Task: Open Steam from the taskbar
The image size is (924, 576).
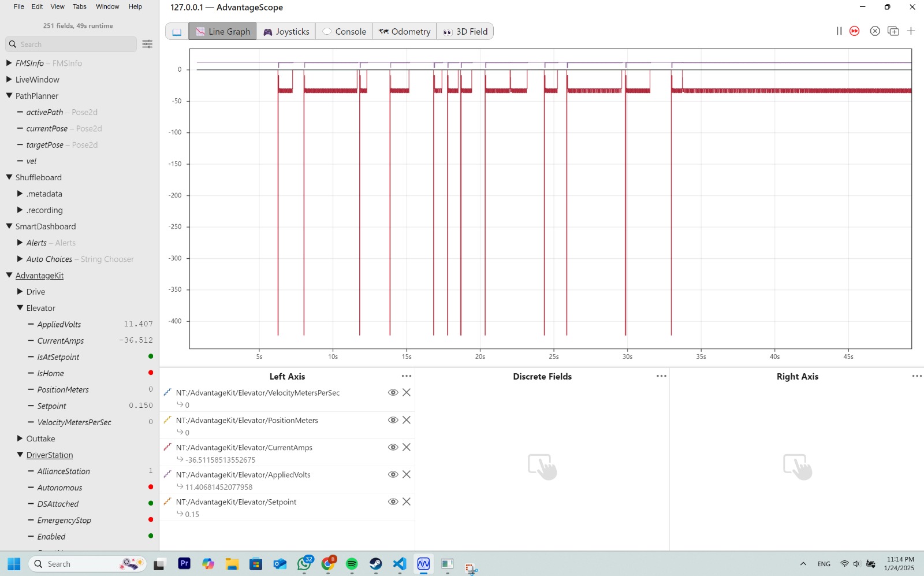Action: point(376,564)
